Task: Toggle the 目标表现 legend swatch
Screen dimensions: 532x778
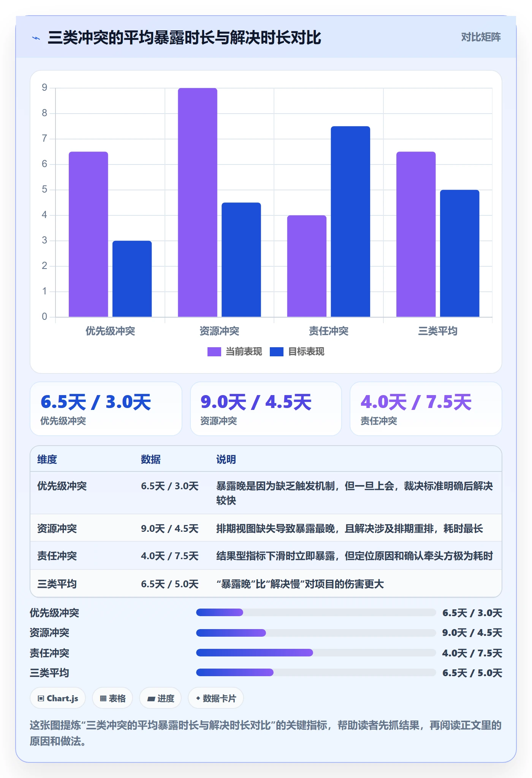Action: coord(277,352)
